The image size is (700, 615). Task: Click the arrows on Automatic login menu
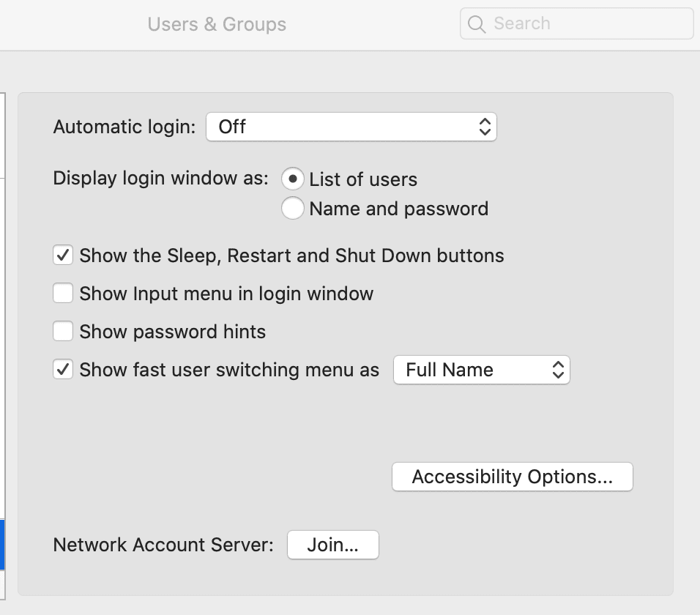[x=484, y=127]
